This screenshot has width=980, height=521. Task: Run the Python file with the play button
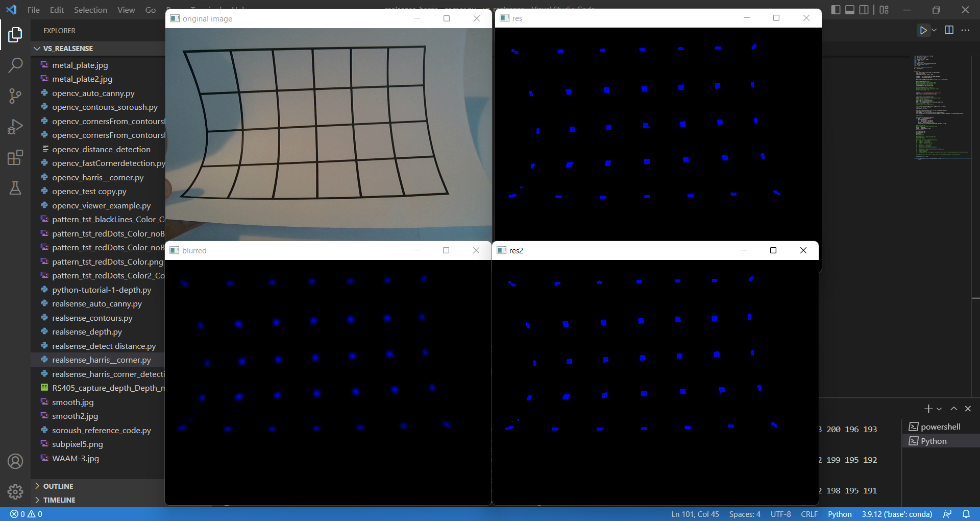[x=923, y=30]
